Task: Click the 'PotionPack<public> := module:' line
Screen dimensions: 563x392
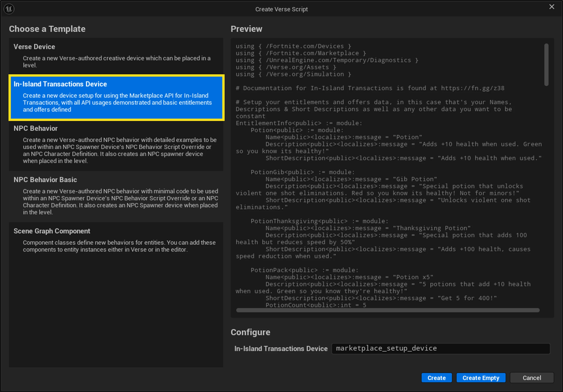Action: click(x=305, y=270)
